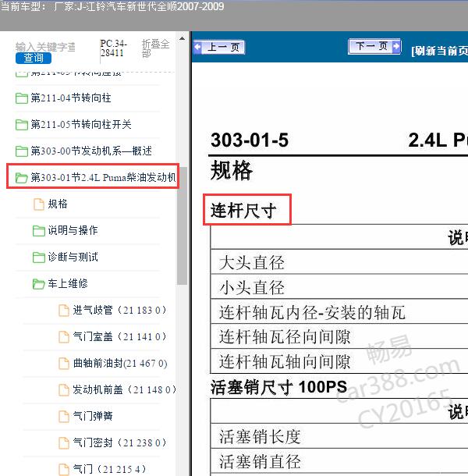This screenshot has width=468, height=476.
Task: Click open-folder icon beside 车上维修
Action: (39, 284)
